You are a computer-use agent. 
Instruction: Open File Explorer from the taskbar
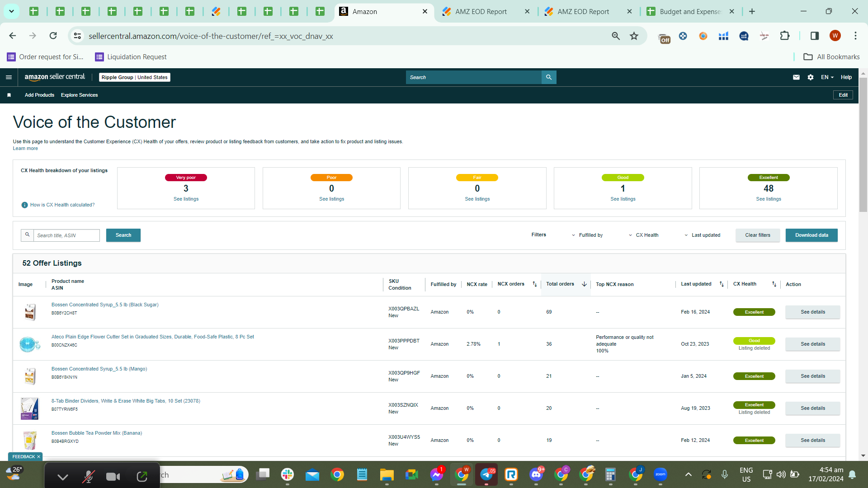pyautogui.click(x=387, y=475)
